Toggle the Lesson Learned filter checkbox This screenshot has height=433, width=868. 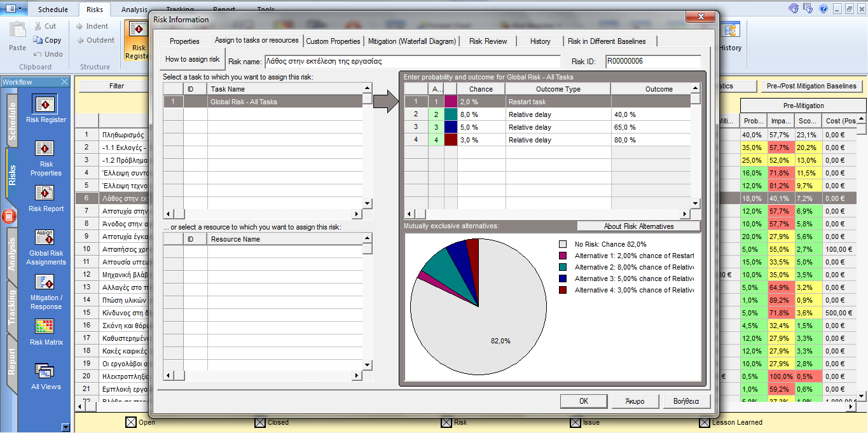[704, 422]
